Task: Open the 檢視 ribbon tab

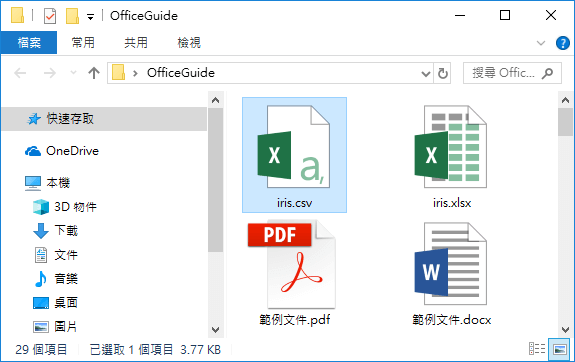Action: pyautogui.click(x=189, y=43)
